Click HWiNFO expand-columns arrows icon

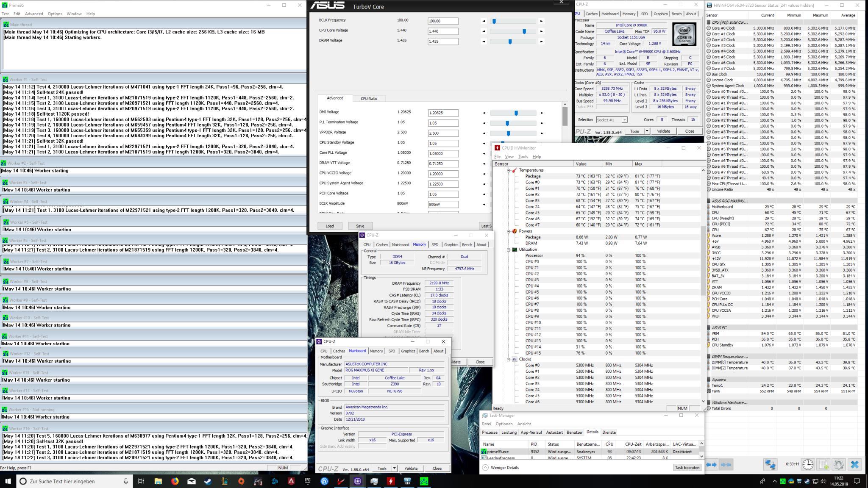pos(712,465)
